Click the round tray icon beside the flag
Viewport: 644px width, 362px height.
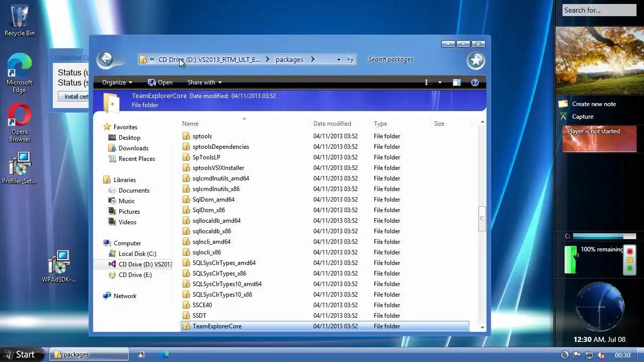pos(565,355)
